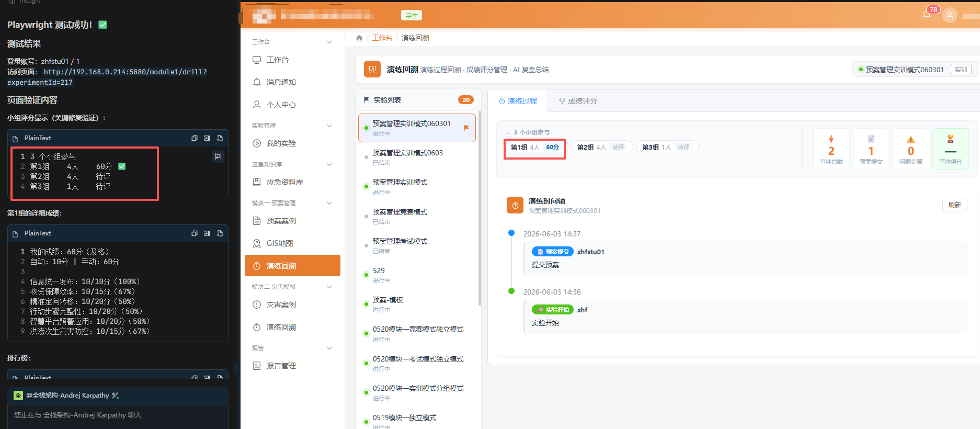
Task: Open the user avatar menu in header
Action: point(950,15)
